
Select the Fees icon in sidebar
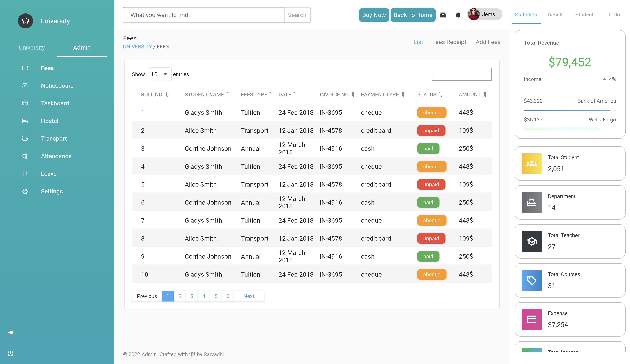[25, 68]
